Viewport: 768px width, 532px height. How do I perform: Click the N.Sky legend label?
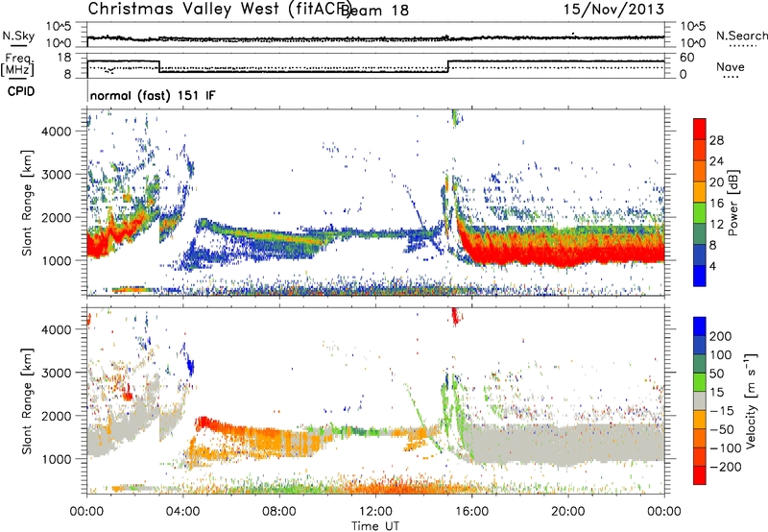[18, 36]
